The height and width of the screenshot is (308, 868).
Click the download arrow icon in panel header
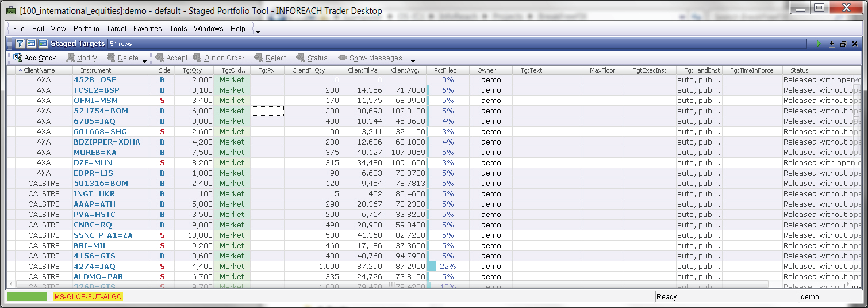click(831, 44)
